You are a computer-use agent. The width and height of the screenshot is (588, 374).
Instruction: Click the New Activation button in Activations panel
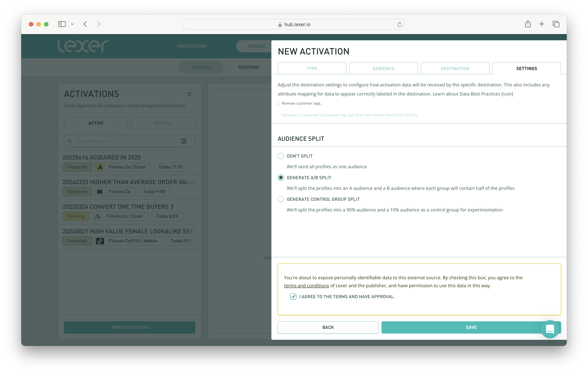(129, 327)
